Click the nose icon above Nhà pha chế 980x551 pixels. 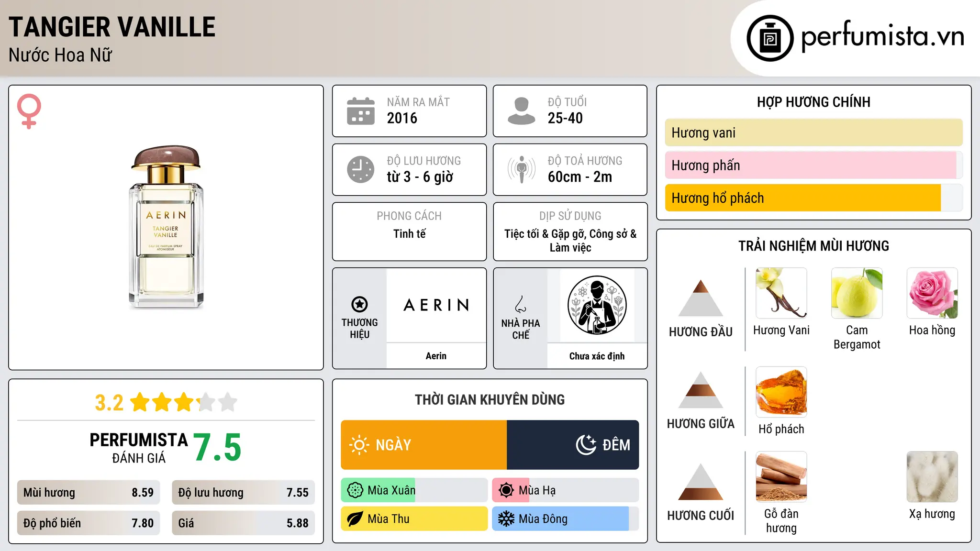[521, 304]
